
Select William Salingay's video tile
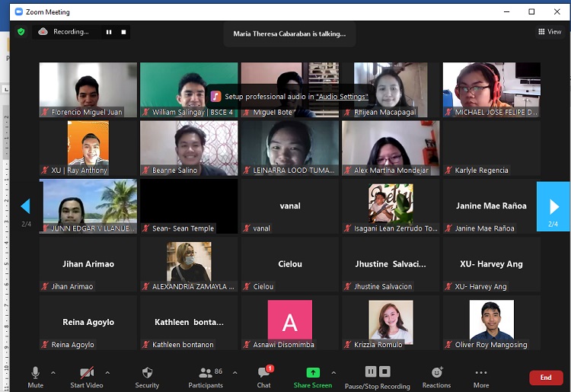(189, 90)
